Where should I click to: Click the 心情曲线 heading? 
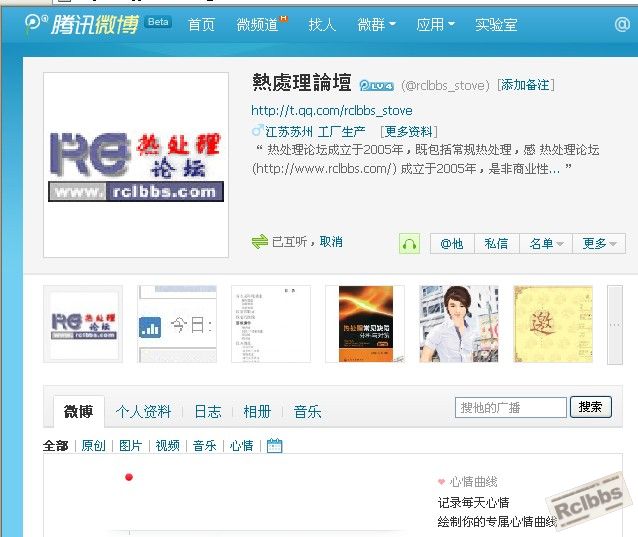pos(474,482)
